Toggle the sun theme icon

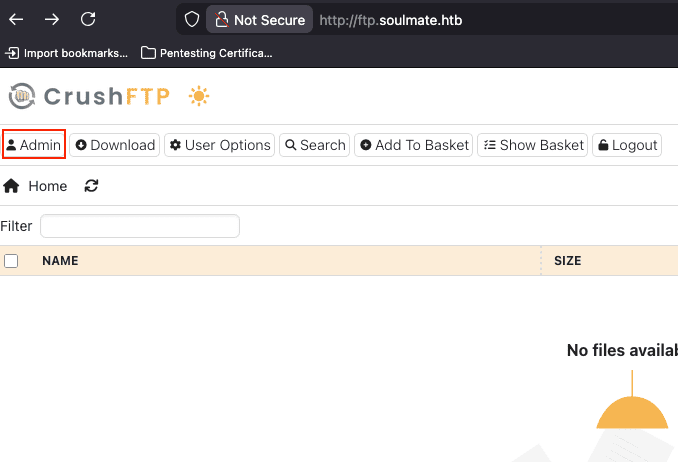(x=200, y=97)
